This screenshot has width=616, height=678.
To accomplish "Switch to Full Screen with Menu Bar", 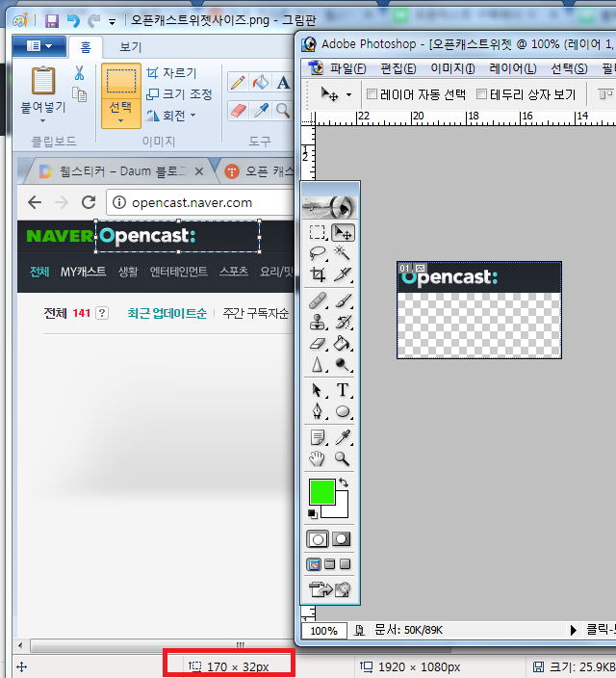I will pos(330,563).
